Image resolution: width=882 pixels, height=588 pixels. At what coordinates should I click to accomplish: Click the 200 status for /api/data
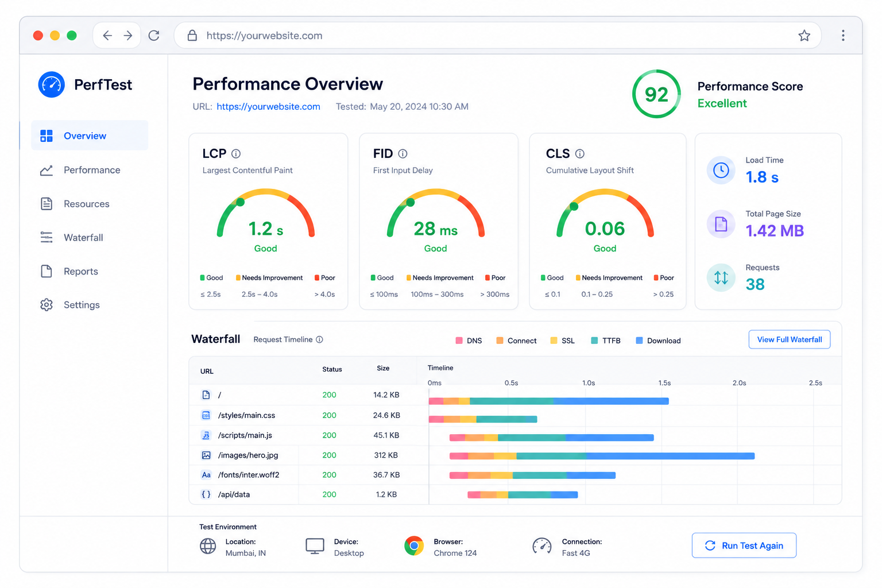(329, 494)
